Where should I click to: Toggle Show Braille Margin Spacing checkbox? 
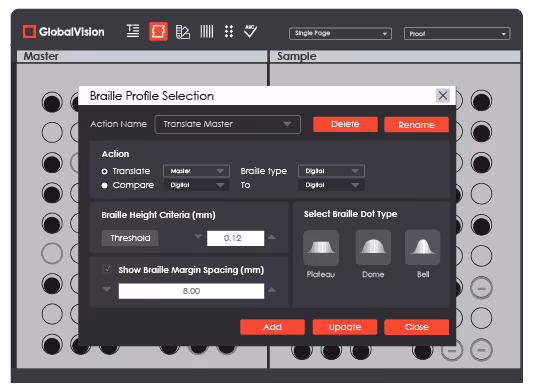(107, 270)
